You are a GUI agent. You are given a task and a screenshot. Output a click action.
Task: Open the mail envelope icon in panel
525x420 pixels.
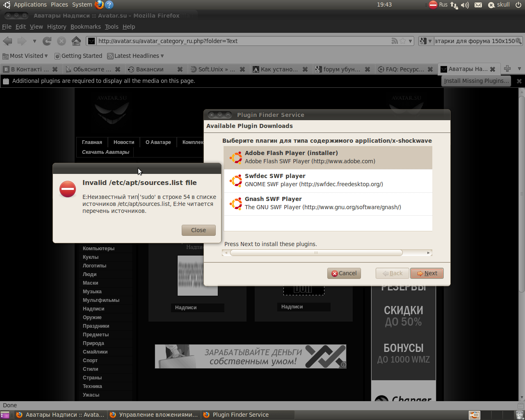tap(478, 5)
